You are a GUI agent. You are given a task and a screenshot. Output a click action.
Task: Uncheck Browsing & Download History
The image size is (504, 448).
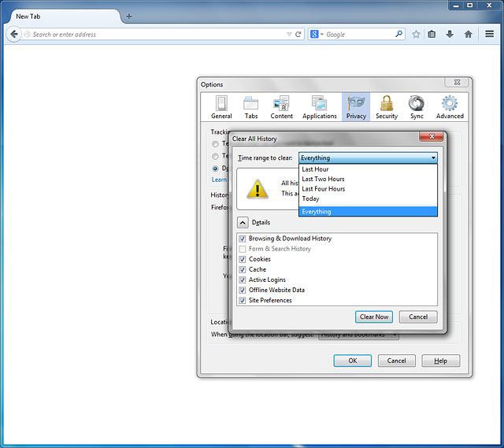pos(243,239)
